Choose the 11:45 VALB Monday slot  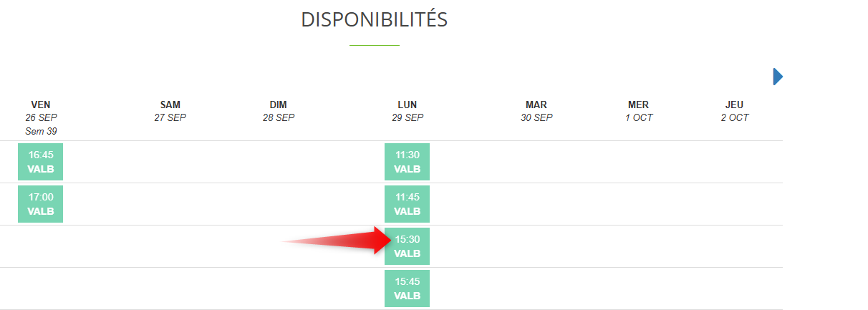click(x=407, y=204)
